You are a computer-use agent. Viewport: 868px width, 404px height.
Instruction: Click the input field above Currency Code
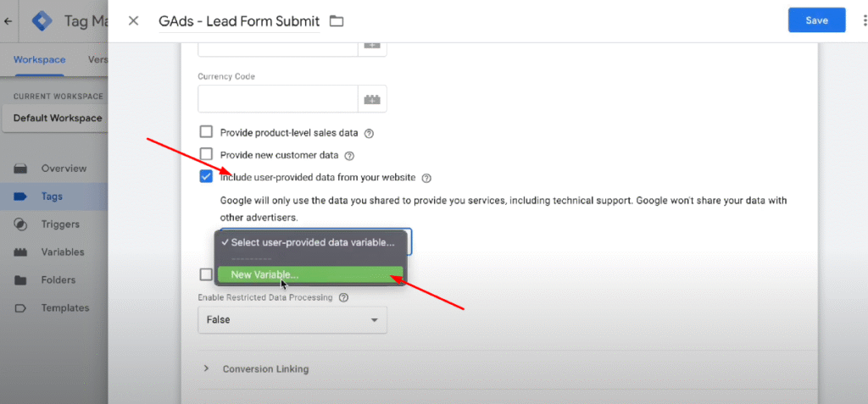pos(278,47)
